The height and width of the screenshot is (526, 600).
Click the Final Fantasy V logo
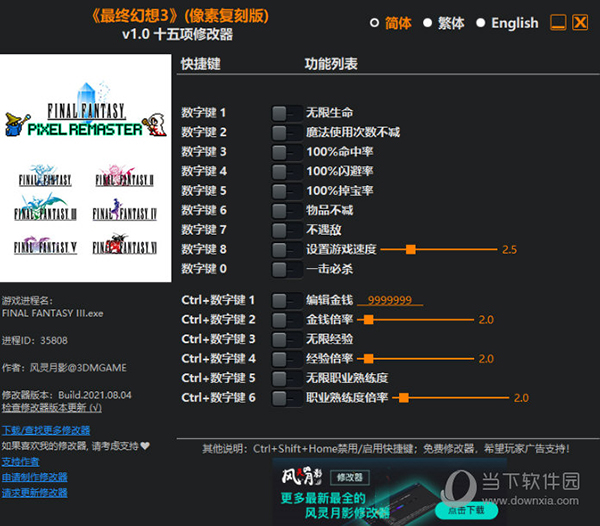45,245
